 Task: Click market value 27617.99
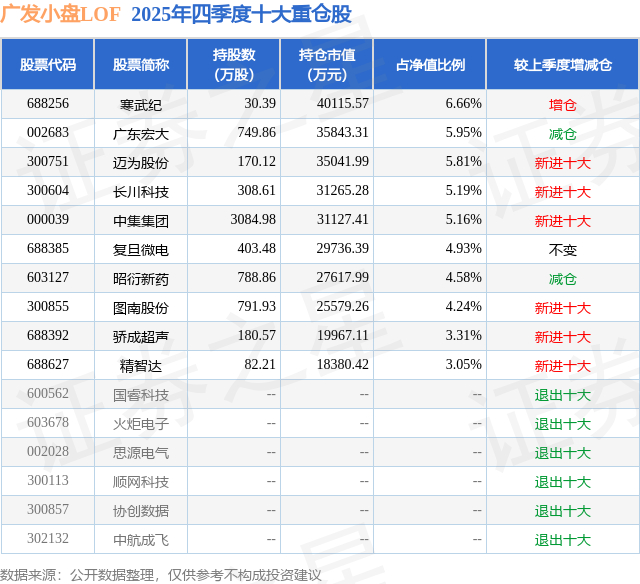(x=342, y=278)
